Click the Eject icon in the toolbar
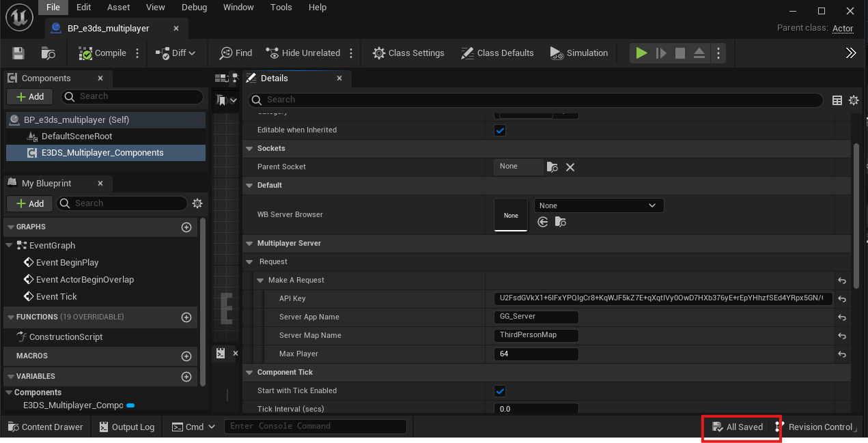The width and height of the screenshot is (868, 443). coord(699,53)
